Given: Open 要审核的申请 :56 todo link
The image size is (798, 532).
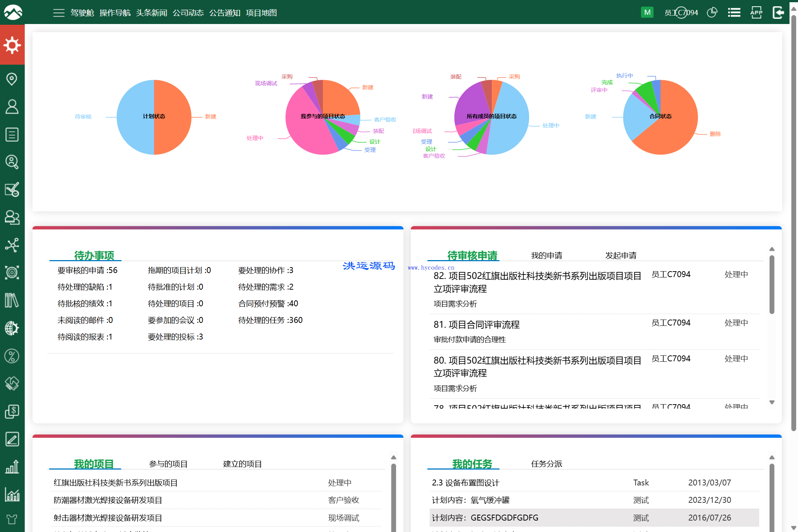Looking at the screenshot, I should point(87,270).
